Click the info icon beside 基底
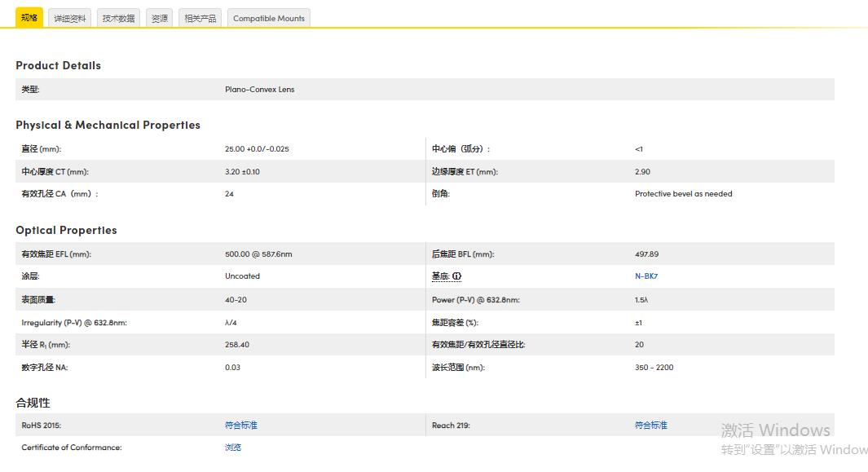Image resolution: width=868 pixels, height=472 pixels. (457, 276)
